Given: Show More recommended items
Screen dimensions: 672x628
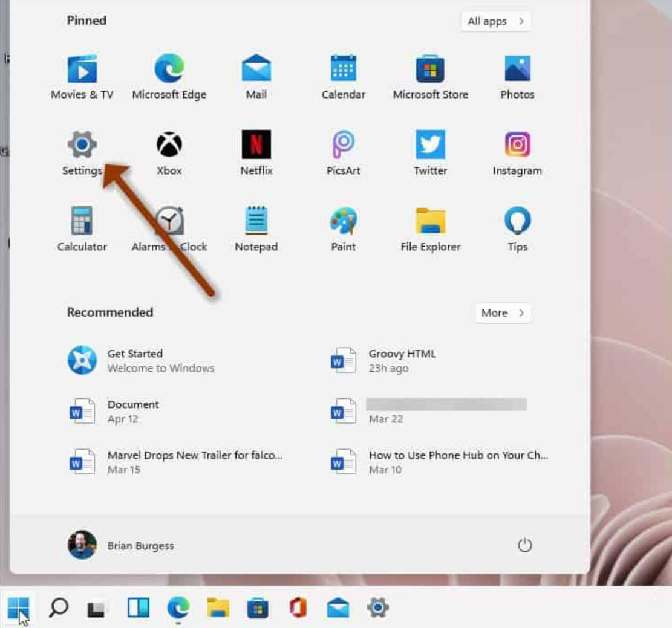Looking at the screenshot, I should [x=502, y=312].
